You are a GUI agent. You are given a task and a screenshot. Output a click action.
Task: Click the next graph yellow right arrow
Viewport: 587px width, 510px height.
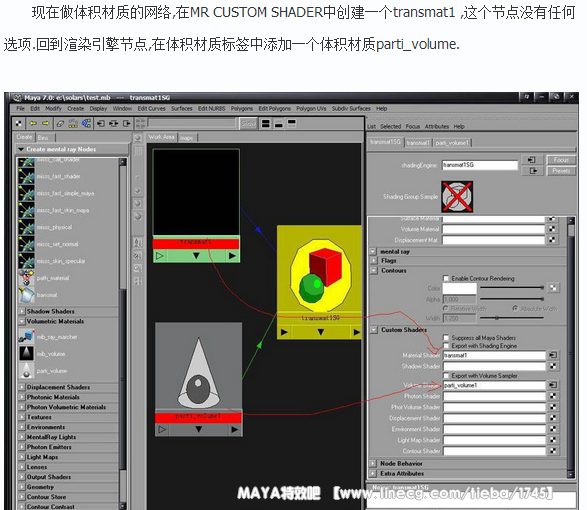(46, 123)
